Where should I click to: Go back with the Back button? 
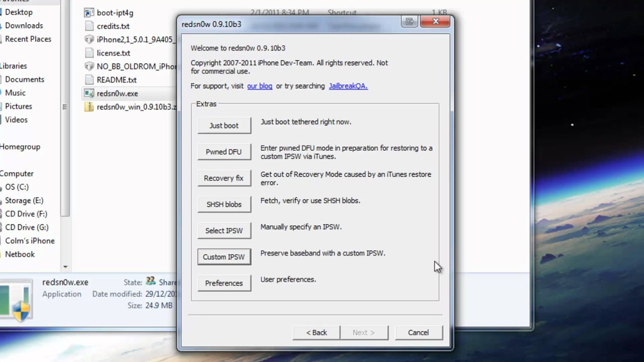point(316,332)
